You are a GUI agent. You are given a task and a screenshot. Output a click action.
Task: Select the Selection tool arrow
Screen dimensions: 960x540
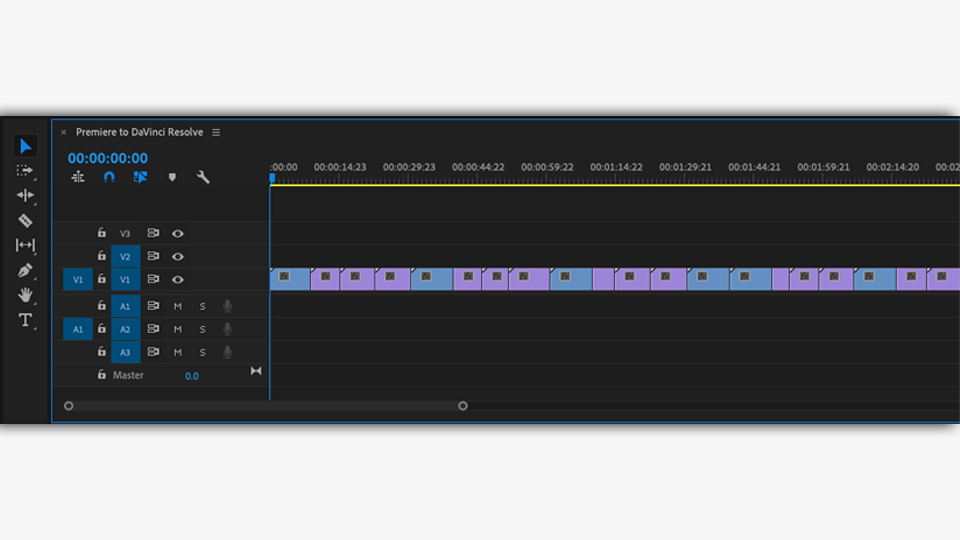coord(25,146)
